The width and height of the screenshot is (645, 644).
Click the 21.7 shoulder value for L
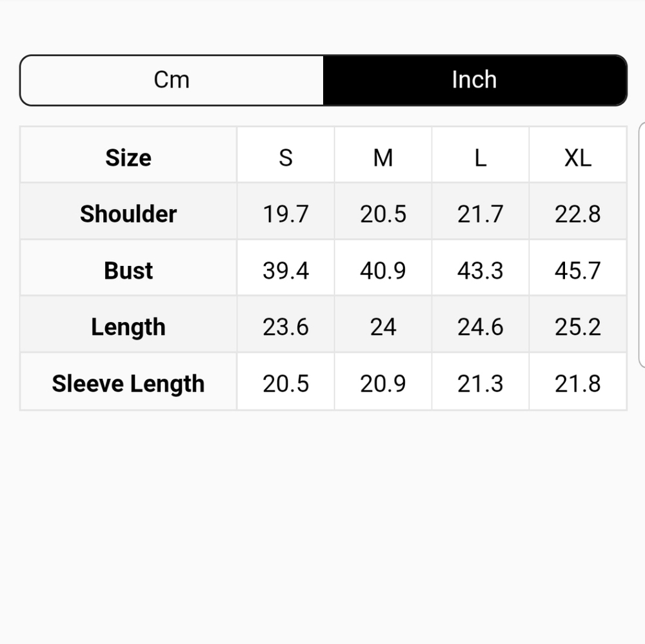(481, 214)
